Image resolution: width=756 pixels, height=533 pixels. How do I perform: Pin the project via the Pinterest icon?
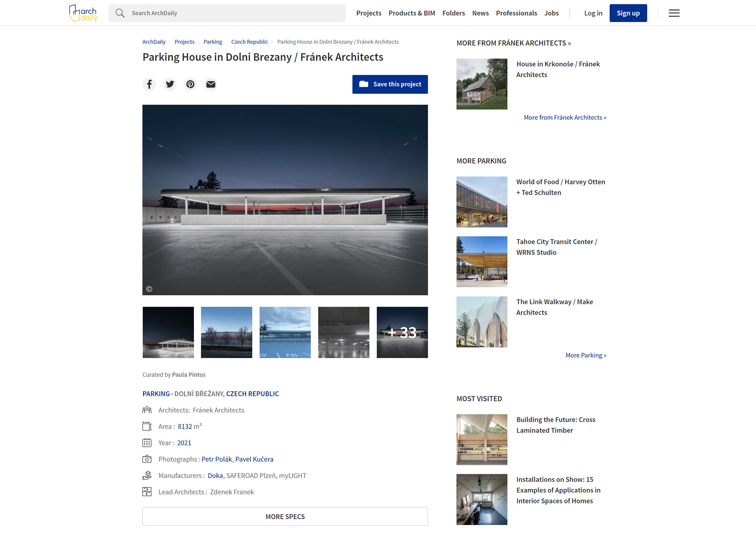[190, 84]
